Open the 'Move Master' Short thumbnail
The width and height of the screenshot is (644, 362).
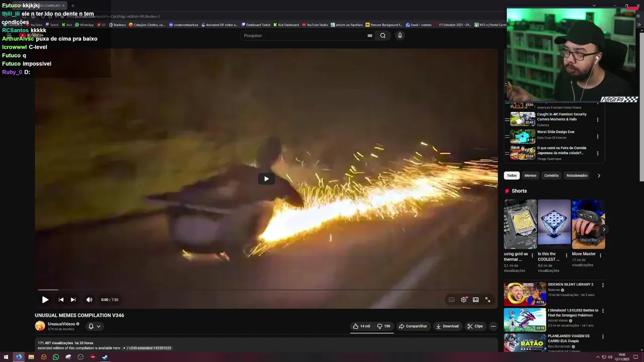pyautogui.click(x=588, y=224)
